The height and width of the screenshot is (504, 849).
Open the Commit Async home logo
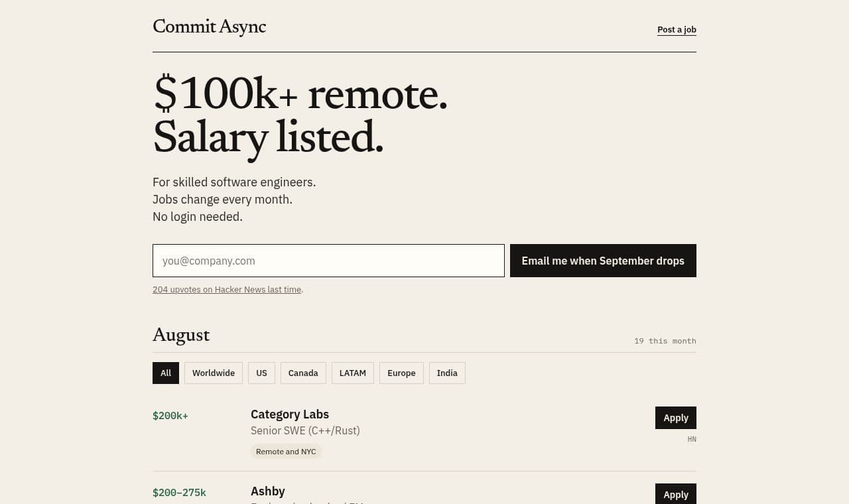(x=209, y=27)
